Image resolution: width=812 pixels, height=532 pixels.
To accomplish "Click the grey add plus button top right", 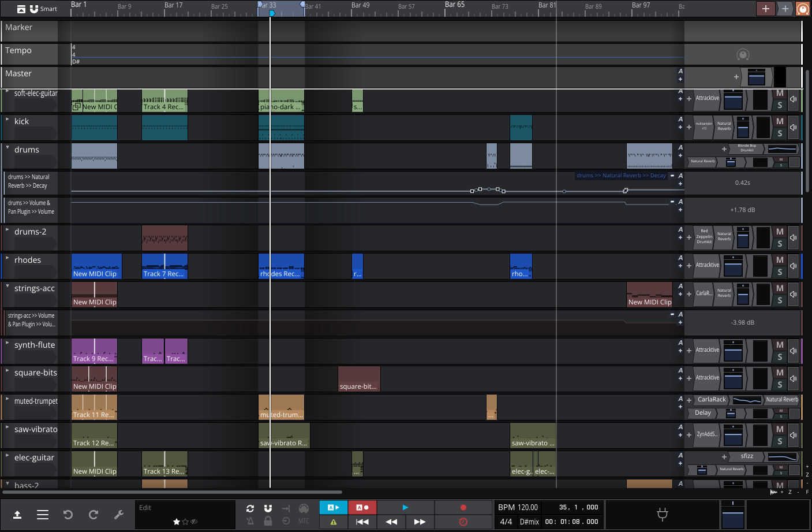I will [785, 8].
